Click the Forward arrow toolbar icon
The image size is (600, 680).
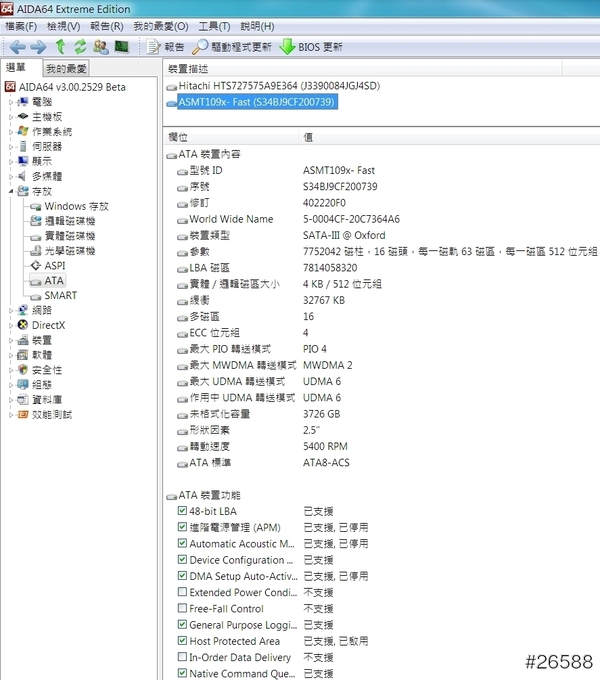[x=38, y=47]
